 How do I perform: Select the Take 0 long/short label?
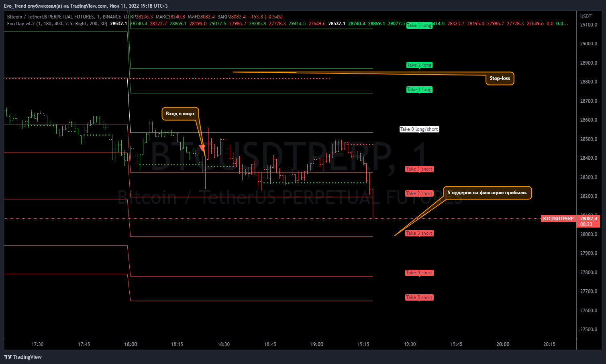pyautogui.click(x=419, y=129)
